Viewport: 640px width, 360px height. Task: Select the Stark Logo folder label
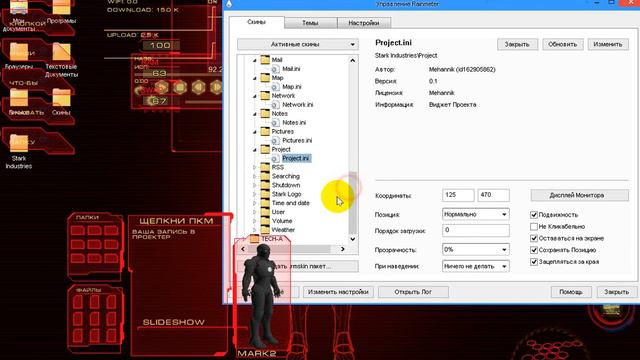pos(287,194)
